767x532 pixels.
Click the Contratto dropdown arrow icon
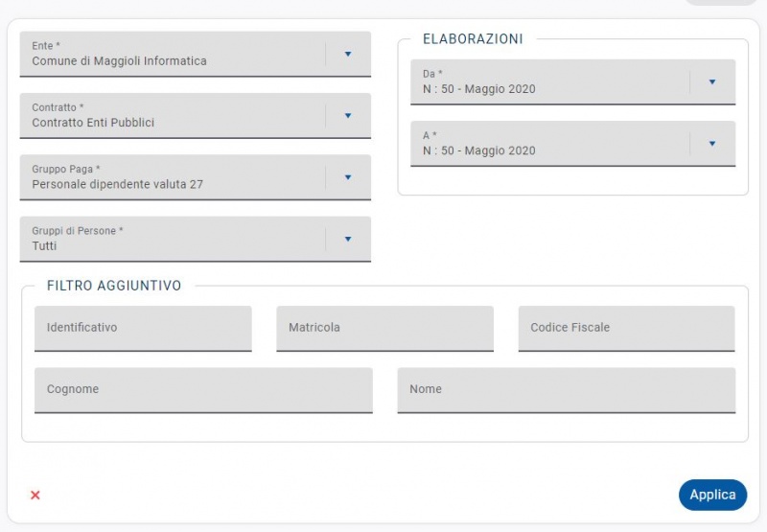(x=348, y=116)
